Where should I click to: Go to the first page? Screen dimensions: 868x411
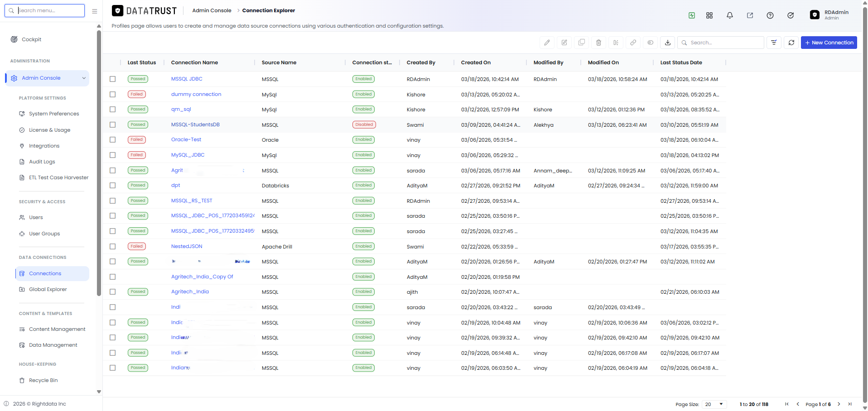tap(787, 404)
